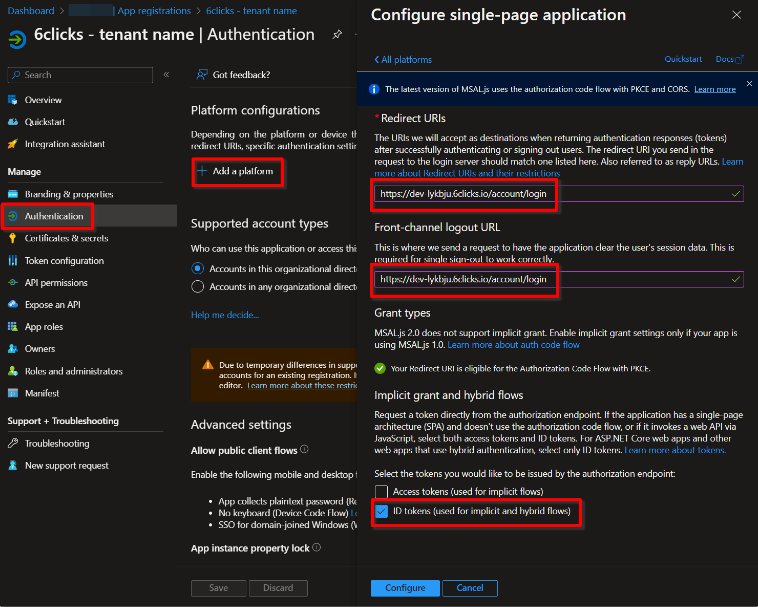
Task: Open Learn more about these restrictions link
Action: coord(302,386)
